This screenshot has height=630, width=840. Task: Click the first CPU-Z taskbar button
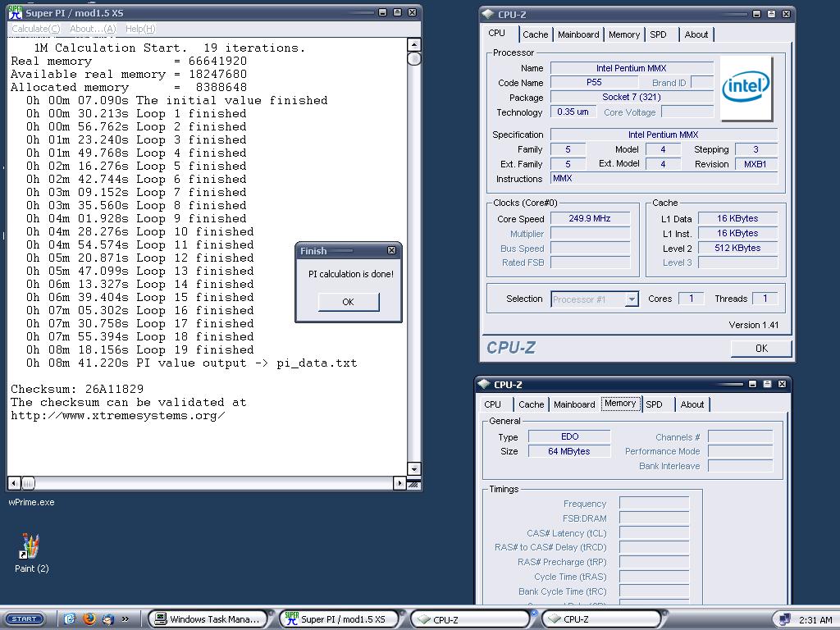tap(470, 619)
